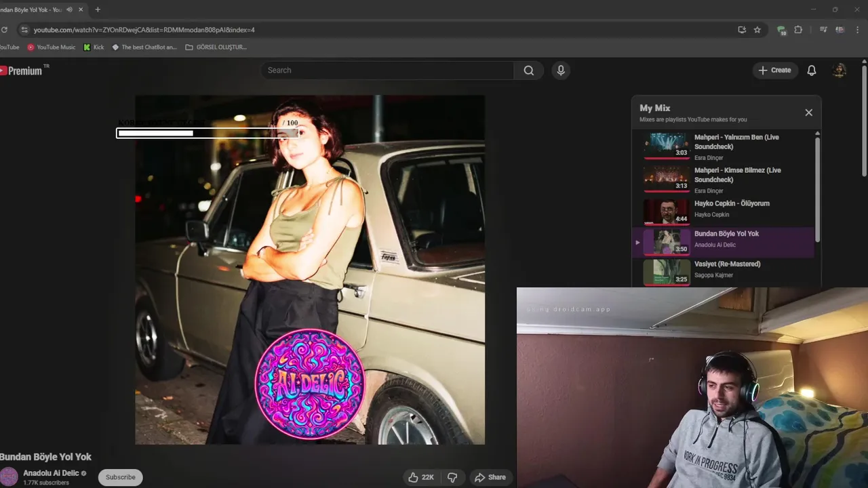This screenshot has height=488, width=868.
Task: Open the Anadolu Ai Delic channel name
Action: click(x=51, y=473)
